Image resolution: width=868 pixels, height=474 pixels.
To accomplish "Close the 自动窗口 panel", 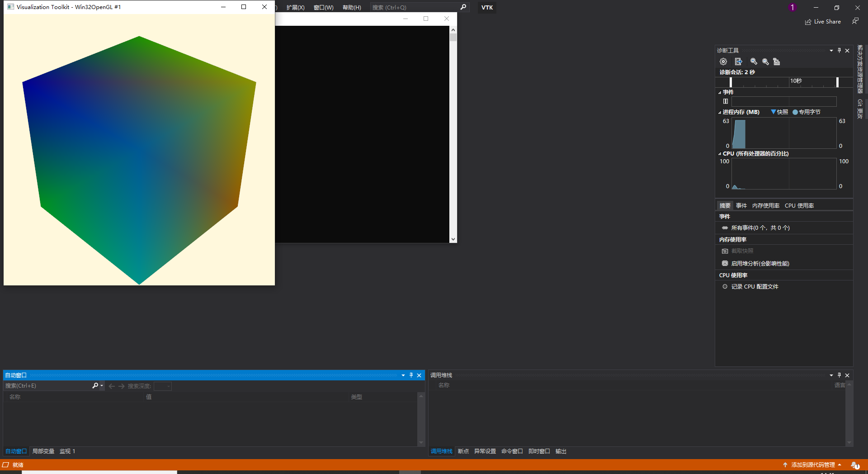I will pyautogui.click(x=419, y=375).
